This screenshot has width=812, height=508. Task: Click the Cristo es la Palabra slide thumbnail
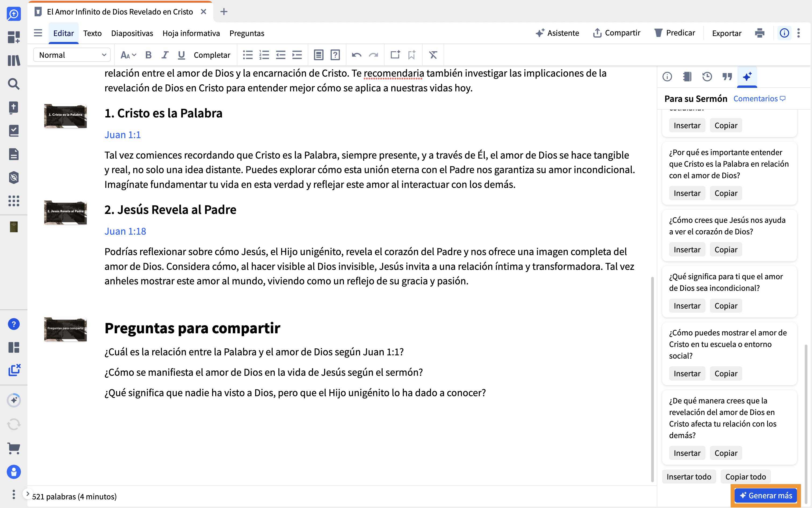point(66,116)
